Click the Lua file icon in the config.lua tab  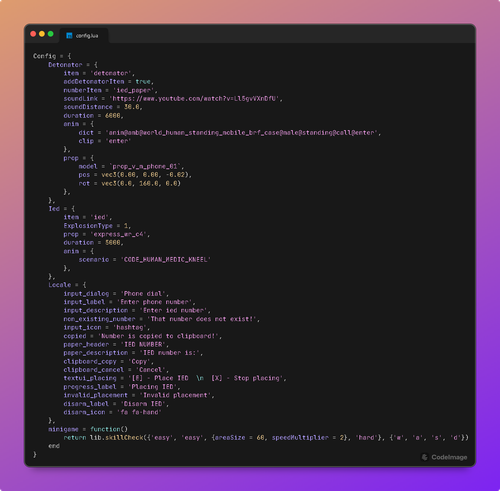coord(69,36)
